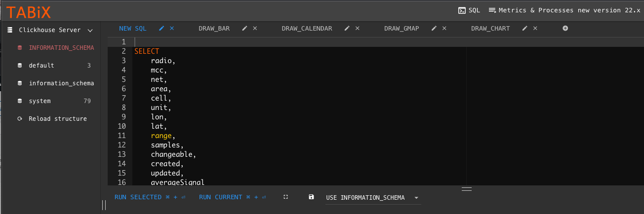The image size is (644, 214).
Task: Switch to the DRAW_CALENDAR tab
Action: tap(307, 29)
